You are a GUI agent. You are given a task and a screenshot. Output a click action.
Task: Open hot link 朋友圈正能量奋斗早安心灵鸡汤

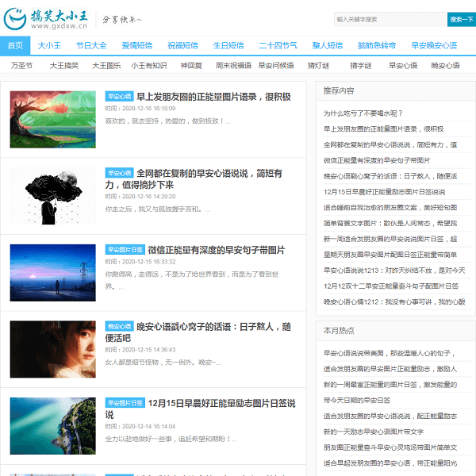tap(390, 447)
